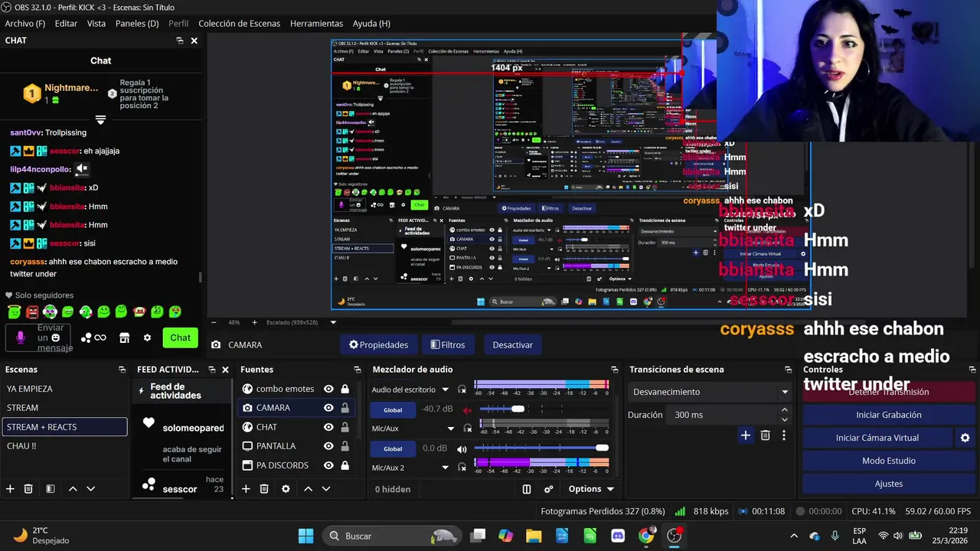Viewport: 980px width, 551px height.
Task: Hide the PA DISCORDS source with its eye icon
Action: (328, 465)
